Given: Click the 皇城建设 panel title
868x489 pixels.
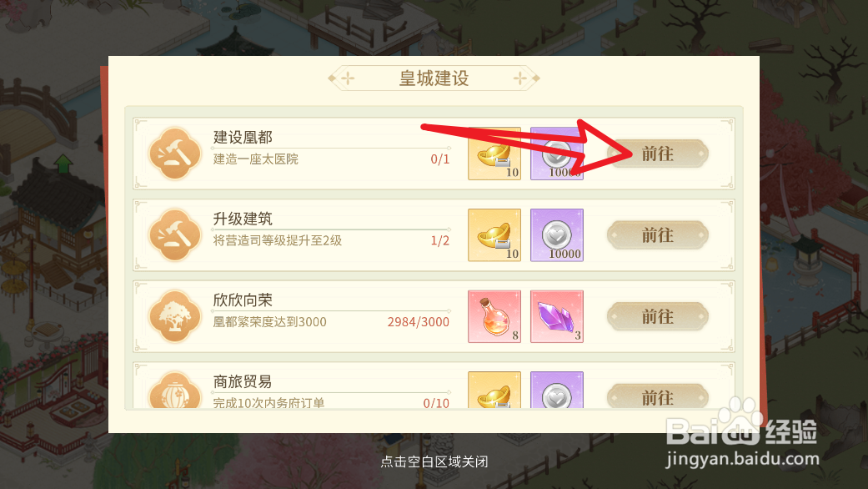Looking at the screenshot, I should pos(434,78).
